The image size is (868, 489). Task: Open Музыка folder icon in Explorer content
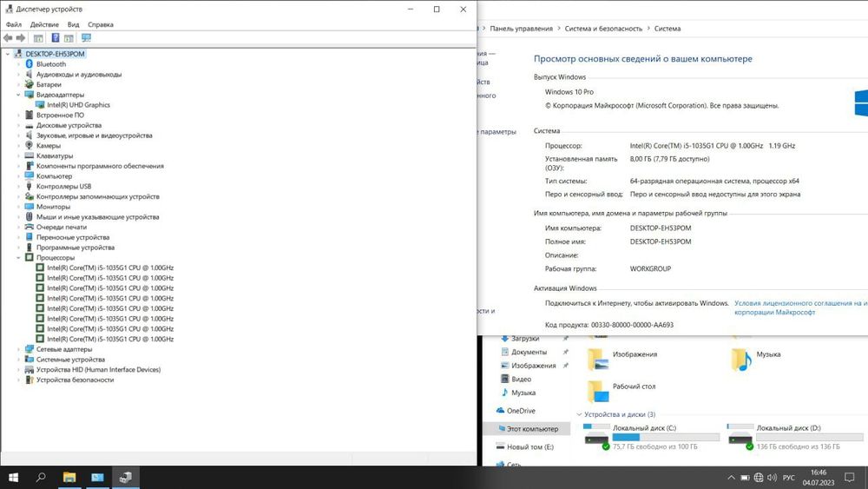(741, 359)
